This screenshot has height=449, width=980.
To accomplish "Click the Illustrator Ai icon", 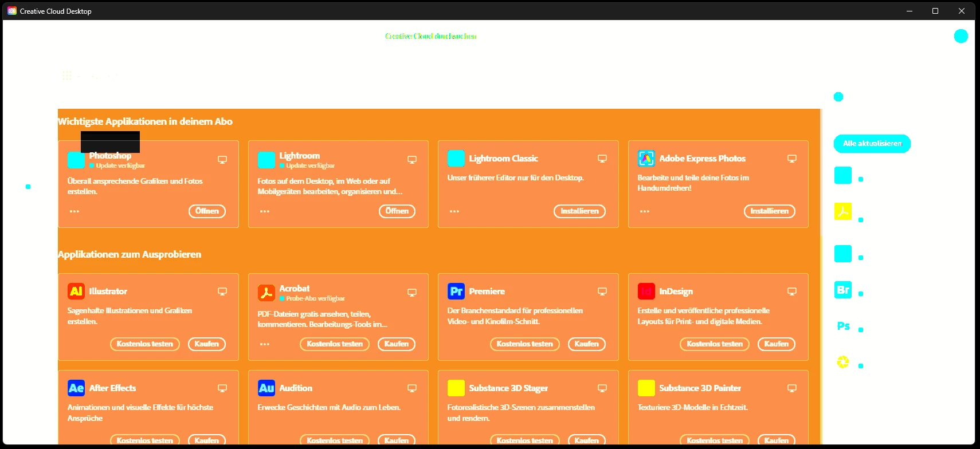I will pyautogui.click(x=76, y=291).
